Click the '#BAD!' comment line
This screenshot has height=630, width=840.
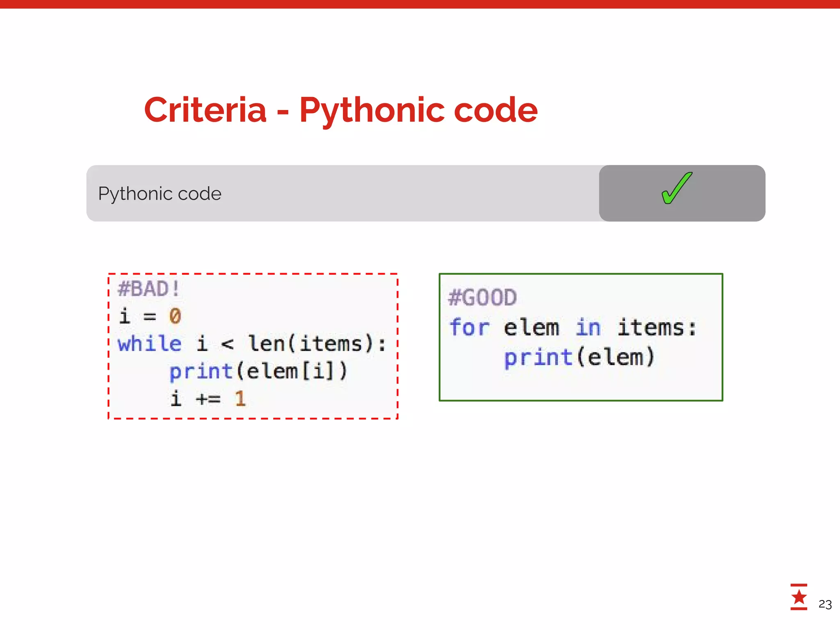coord(149,289)
